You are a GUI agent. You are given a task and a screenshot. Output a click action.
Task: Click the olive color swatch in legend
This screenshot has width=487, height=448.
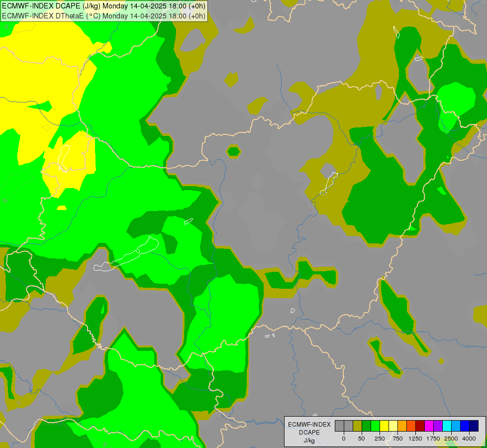[x=358, y=426]
